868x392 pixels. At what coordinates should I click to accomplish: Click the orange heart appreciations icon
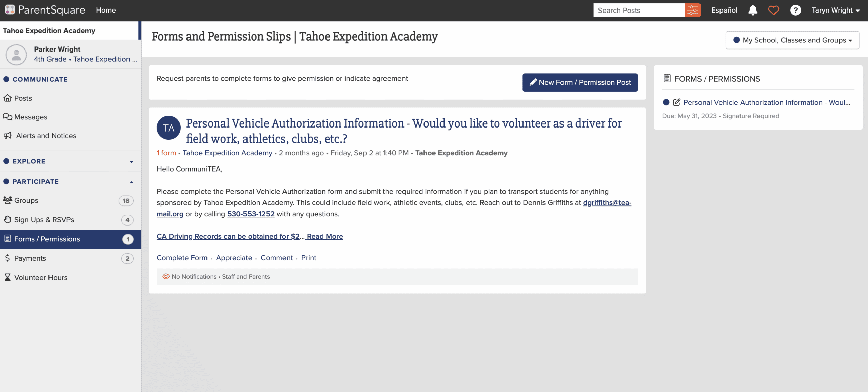pyautogui.click(x=773, y=10)
